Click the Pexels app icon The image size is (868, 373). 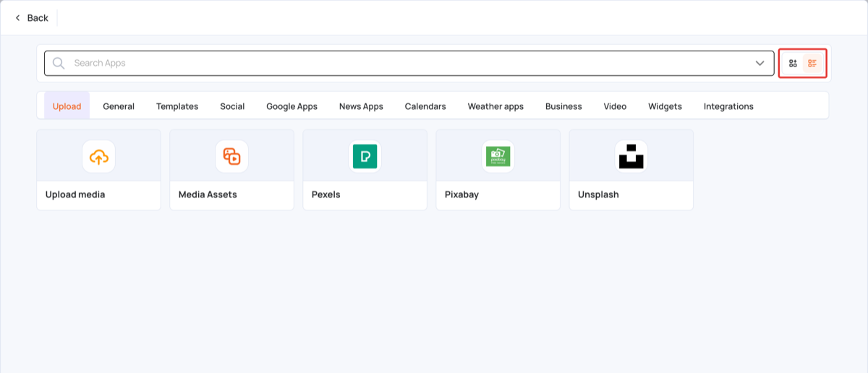pos(365,156)
